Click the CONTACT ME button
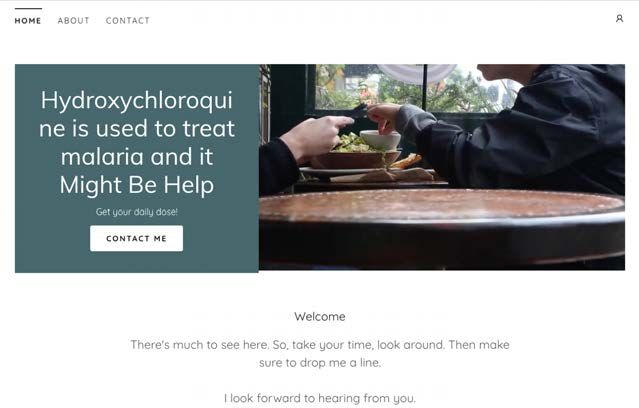639x408 pixels. [x=137, y=238]
